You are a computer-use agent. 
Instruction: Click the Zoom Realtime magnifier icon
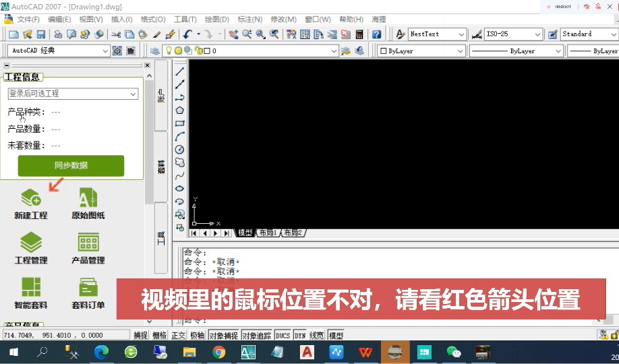[x=247, y=34]
